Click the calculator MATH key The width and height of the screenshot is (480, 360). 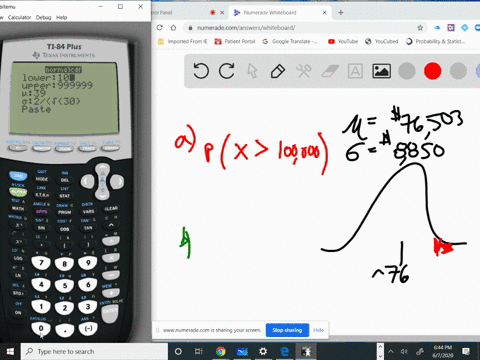(18, 208)
